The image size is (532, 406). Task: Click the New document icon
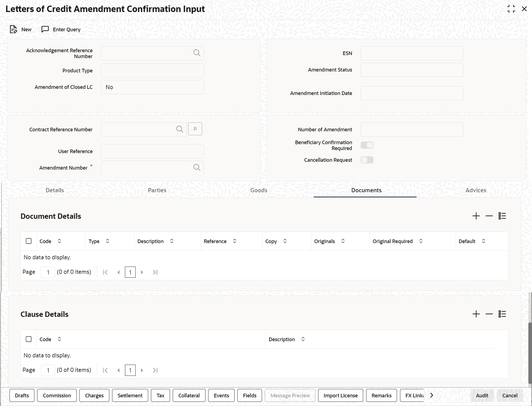coord(13,29)
